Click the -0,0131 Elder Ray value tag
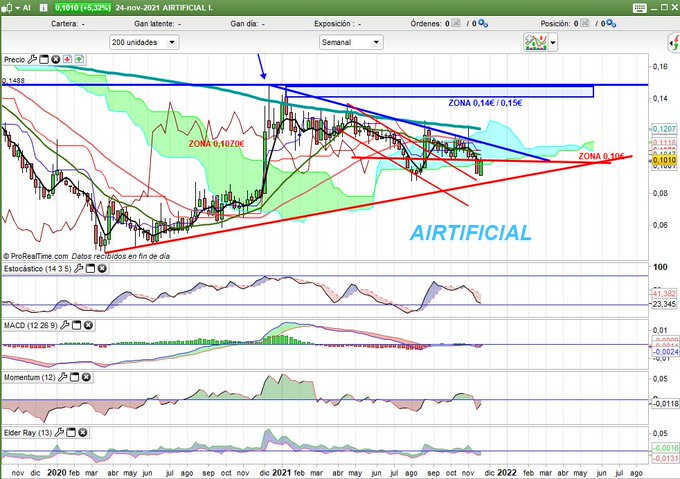 [665, 459]
